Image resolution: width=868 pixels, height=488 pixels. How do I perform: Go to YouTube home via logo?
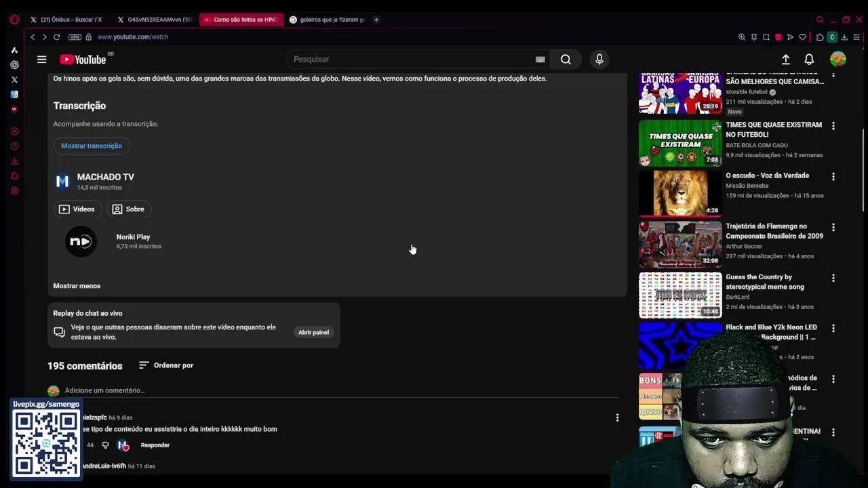[83, 60]
